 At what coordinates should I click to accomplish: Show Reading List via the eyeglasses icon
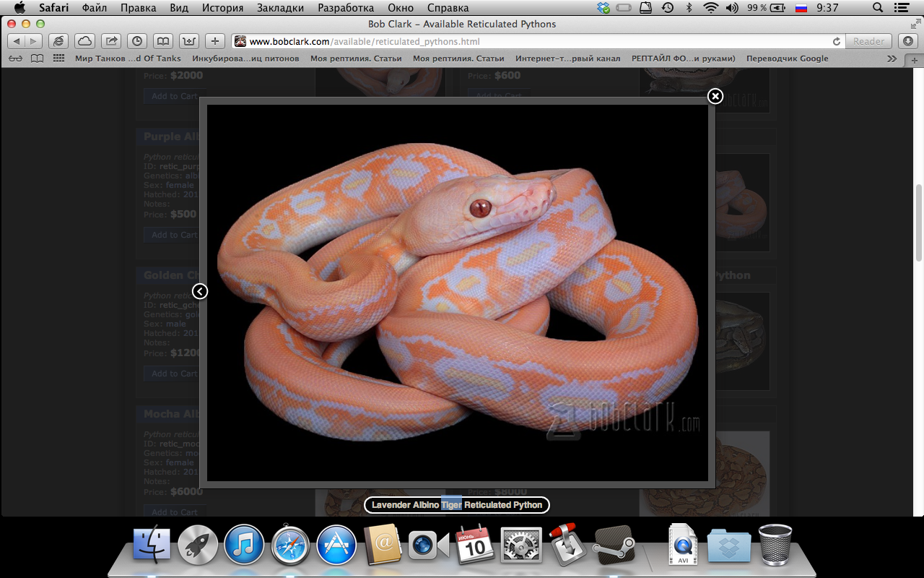tap(16, 58)
